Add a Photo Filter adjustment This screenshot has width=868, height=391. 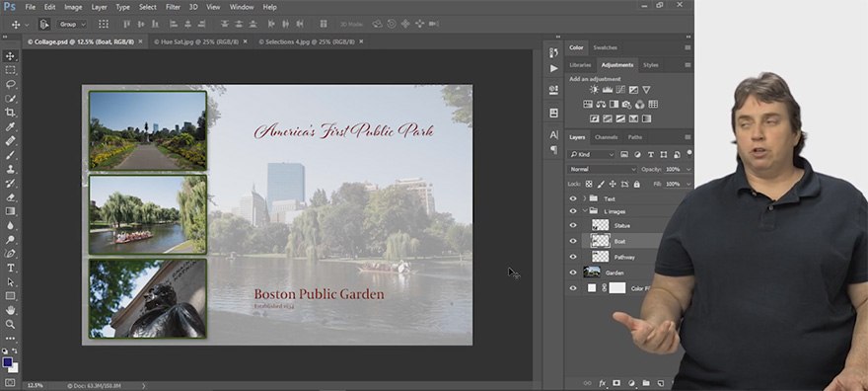[x=626, y=104]
